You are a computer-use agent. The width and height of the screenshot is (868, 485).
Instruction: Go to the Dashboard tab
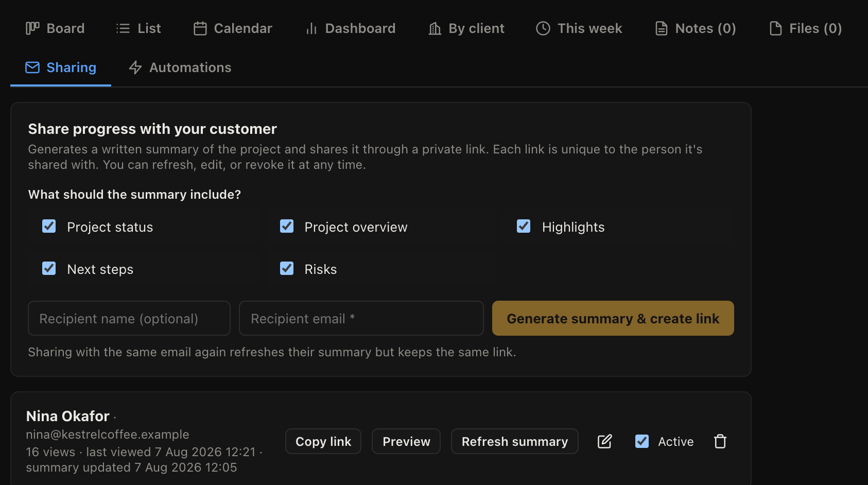[350, 28]
